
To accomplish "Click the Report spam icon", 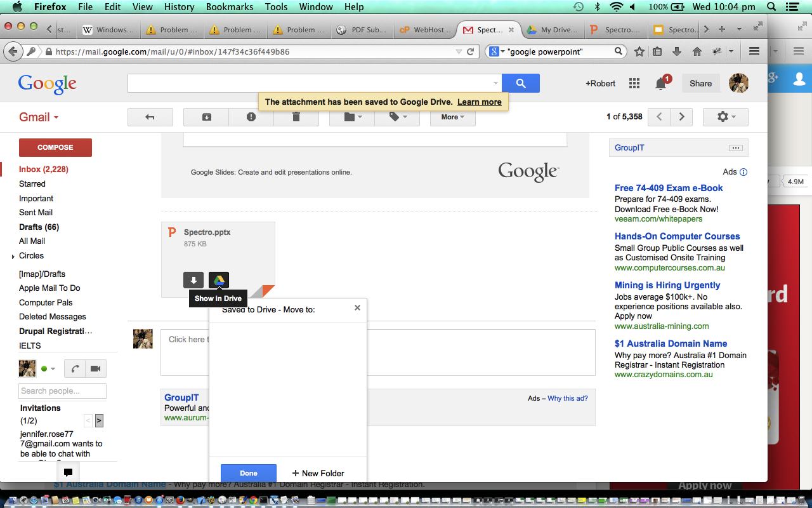I will (251, 117).
